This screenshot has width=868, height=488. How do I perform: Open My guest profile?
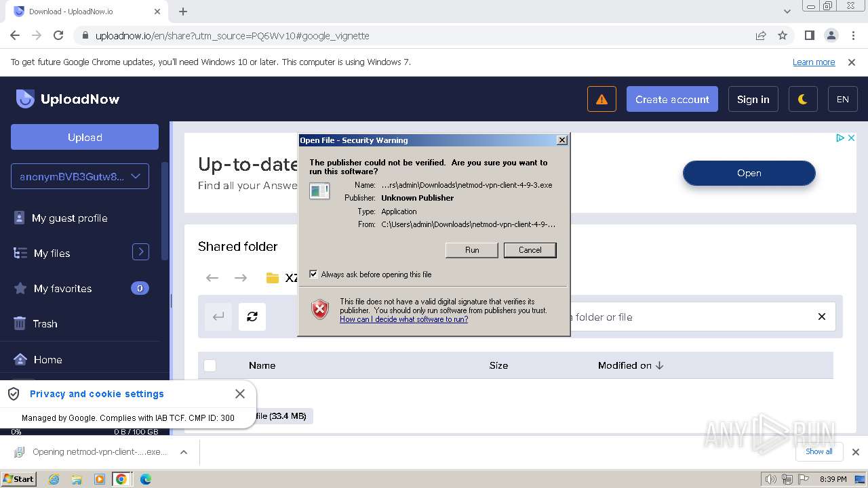click(69, 218)
